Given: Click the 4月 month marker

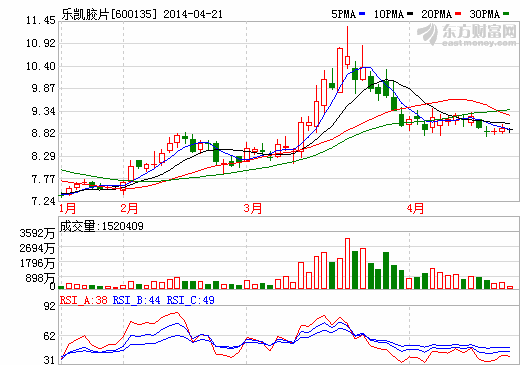Looking at the screenshot, I should coord(415,209).
